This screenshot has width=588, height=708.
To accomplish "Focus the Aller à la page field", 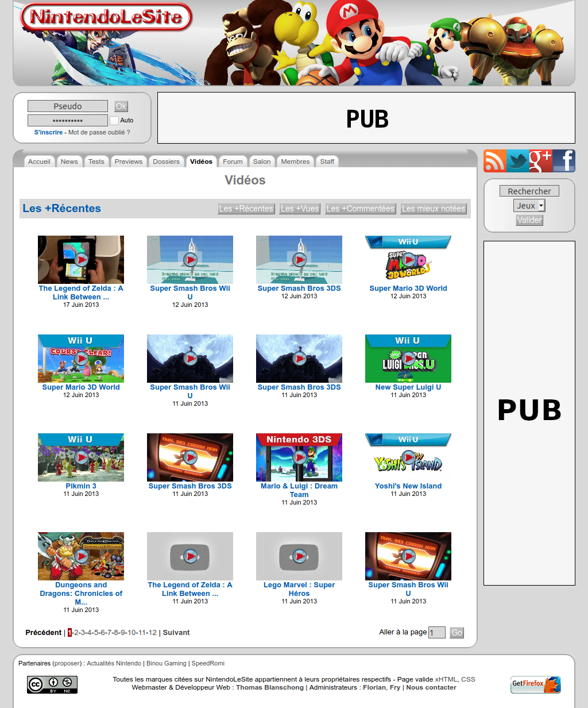I will point(437,633).
